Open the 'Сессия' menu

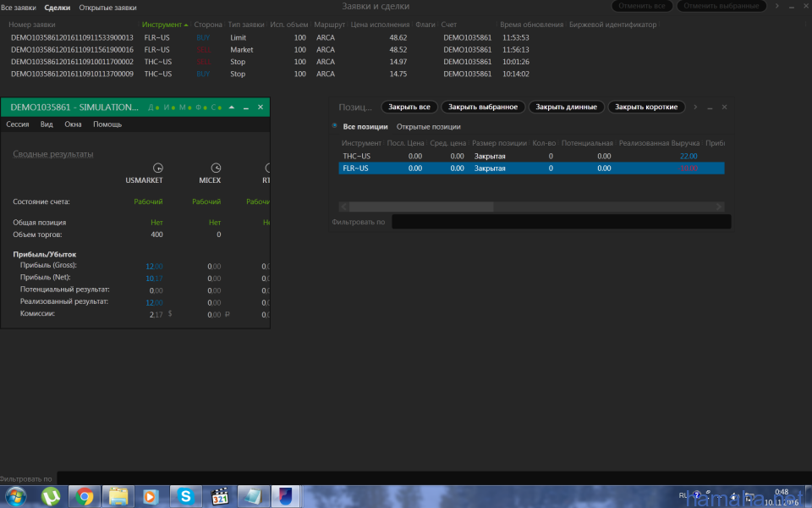coord(18,124)
